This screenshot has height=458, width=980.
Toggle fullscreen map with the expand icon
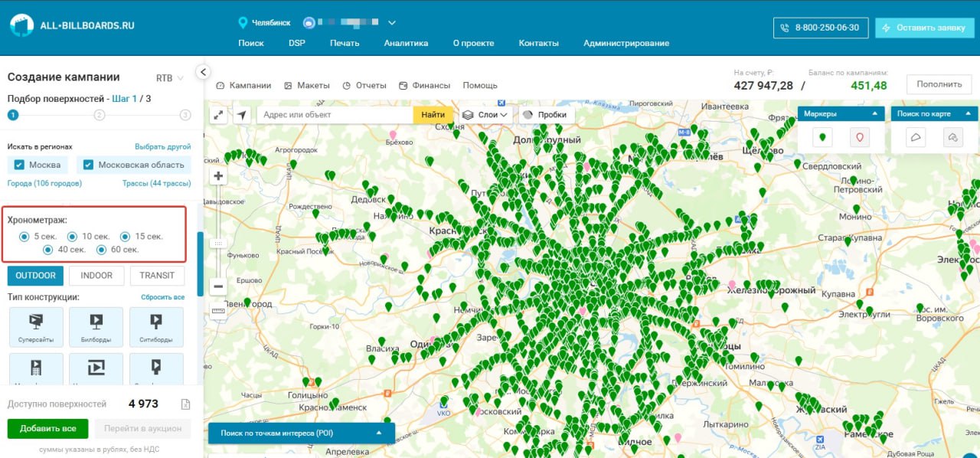point(219,115)
